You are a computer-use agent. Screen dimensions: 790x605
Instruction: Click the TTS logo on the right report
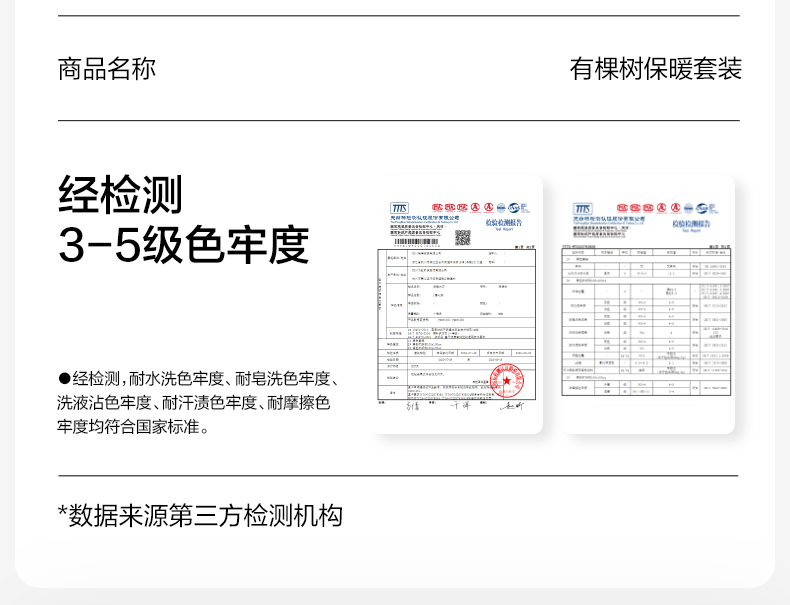click(582, 207)
